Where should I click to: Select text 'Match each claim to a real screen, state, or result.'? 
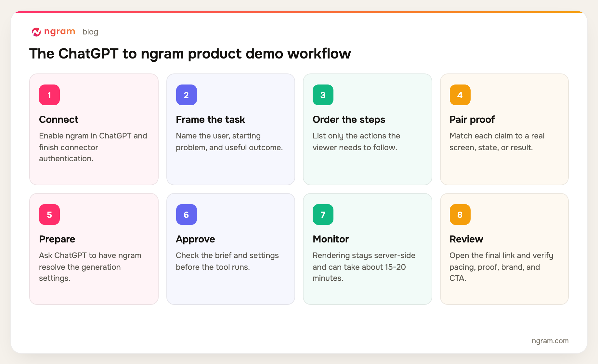497,142
